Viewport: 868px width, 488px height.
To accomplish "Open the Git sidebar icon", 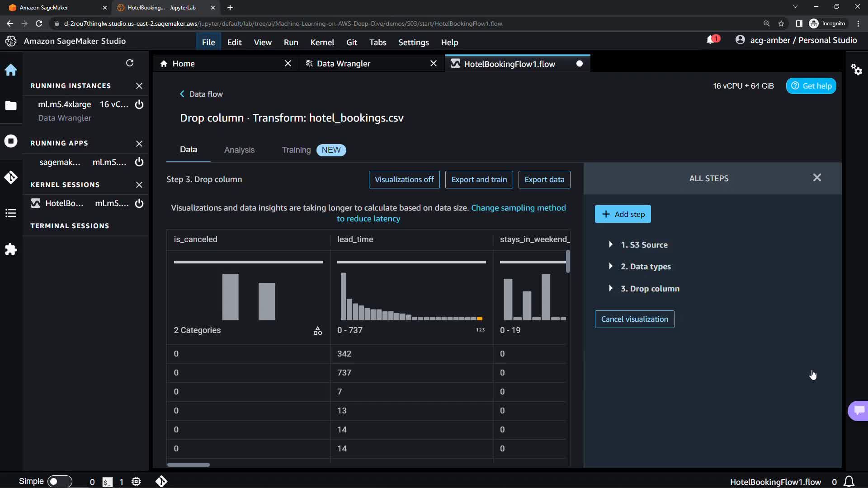I will click(11, 177).
